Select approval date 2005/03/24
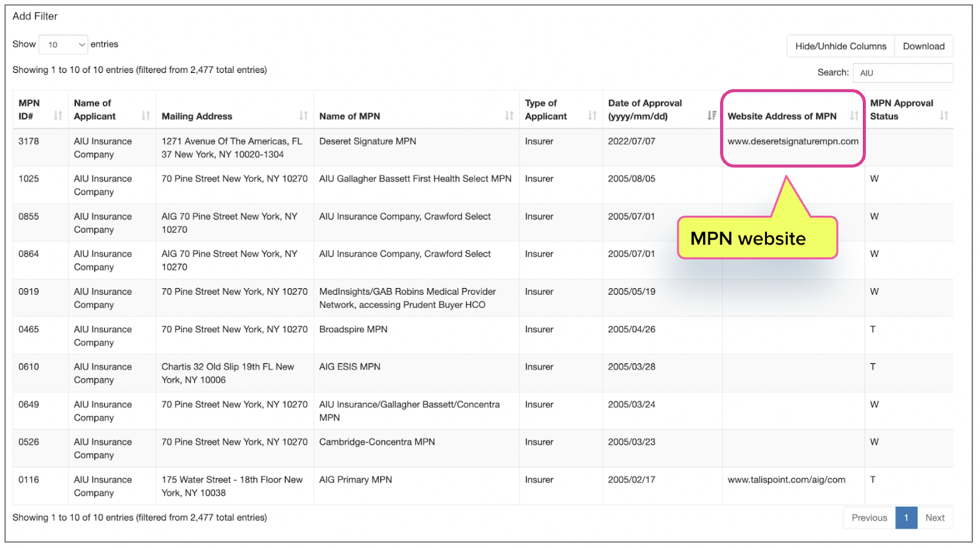The height and width of the screenshot is (548, 980). tap(631, 405)
